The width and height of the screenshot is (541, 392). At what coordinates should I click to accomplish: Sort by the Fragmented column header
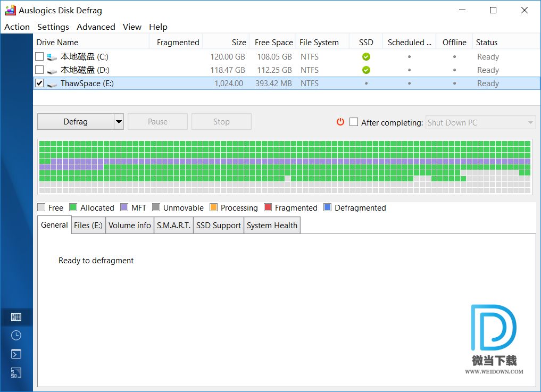pos(176,42)
